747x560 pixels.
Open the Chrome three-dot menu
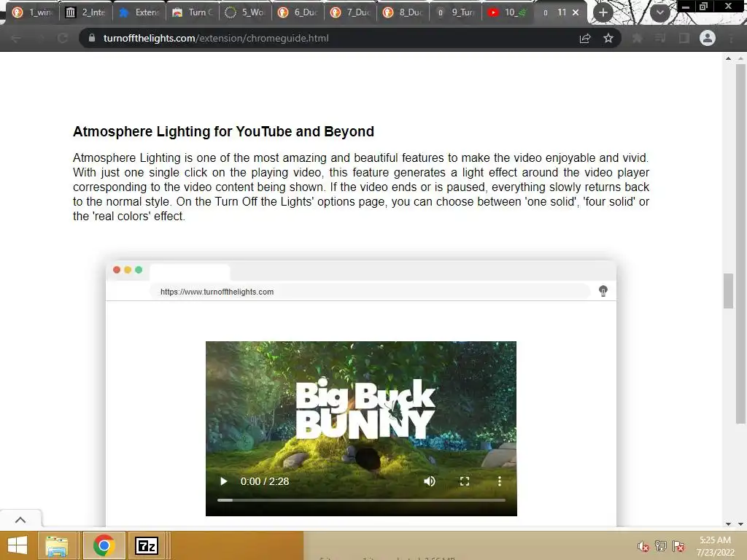(731, 38)
